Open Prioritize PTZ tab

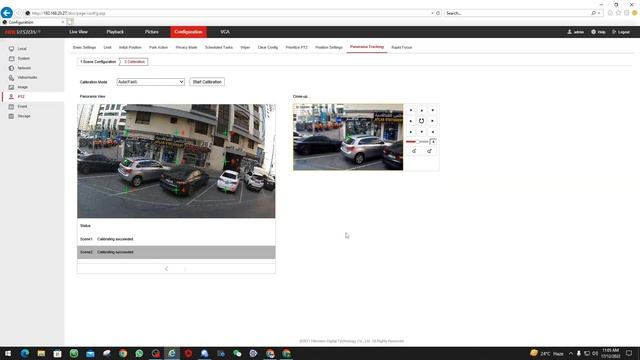point(296,47)
